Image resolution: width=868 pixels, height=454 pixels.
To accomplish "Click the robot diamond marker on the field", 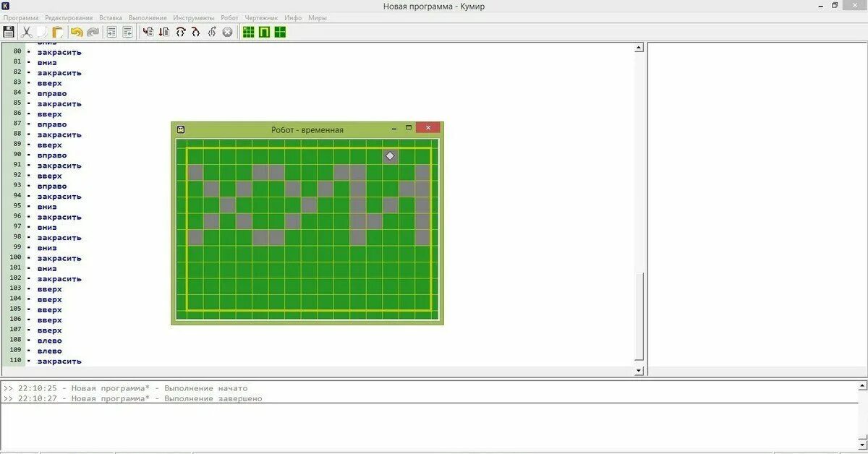I will (390, 156).
